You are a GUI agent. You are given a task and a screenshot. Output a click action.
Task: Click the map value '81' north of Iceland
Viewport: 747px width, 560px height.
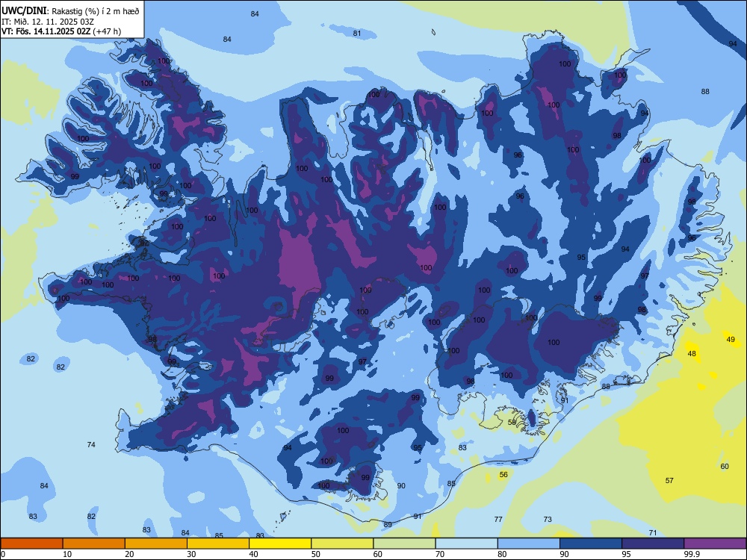pos(357,33)
